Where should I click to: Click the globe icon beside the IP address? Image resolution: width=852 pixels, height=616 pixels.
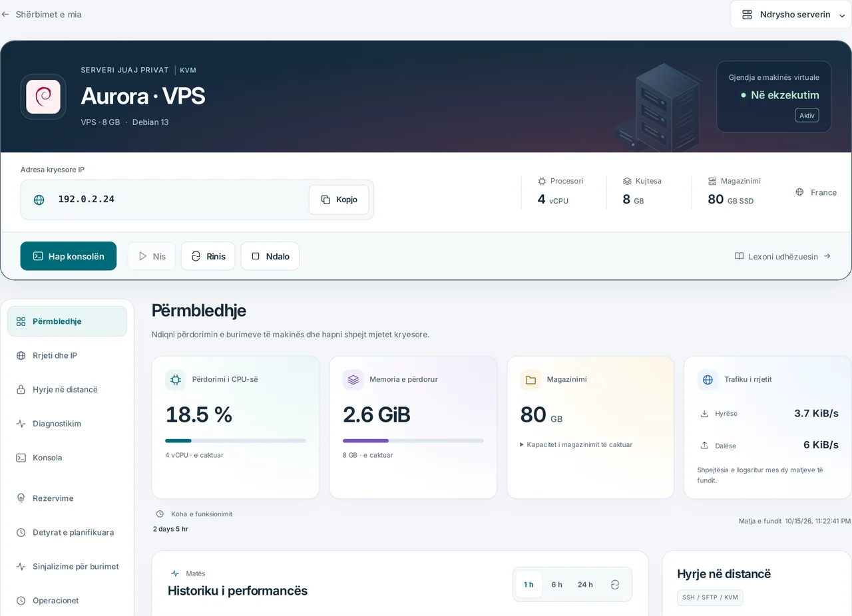click(x=39, y=200)
